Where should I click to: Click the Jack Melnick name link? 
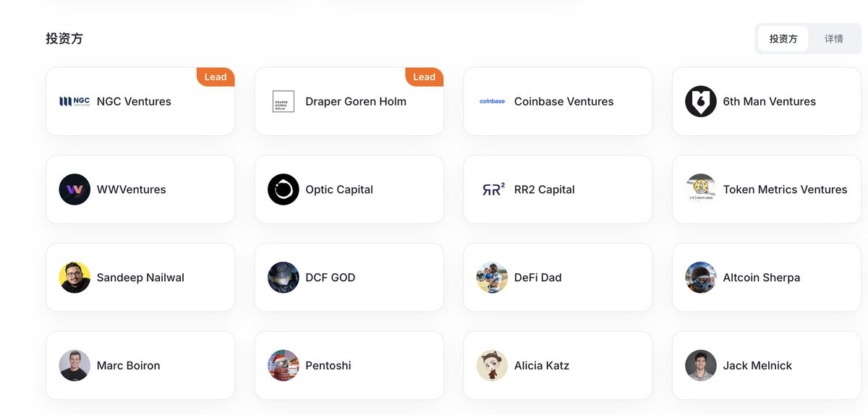coord(757,366)
